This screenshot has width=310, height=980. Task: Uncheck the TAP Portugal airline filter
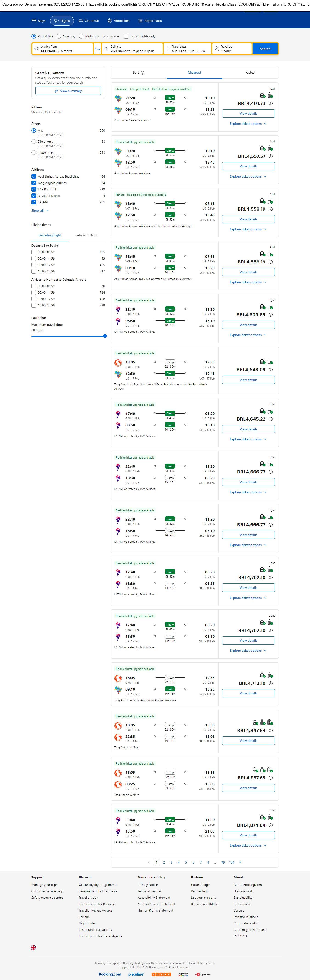click(x=34, y=190)
